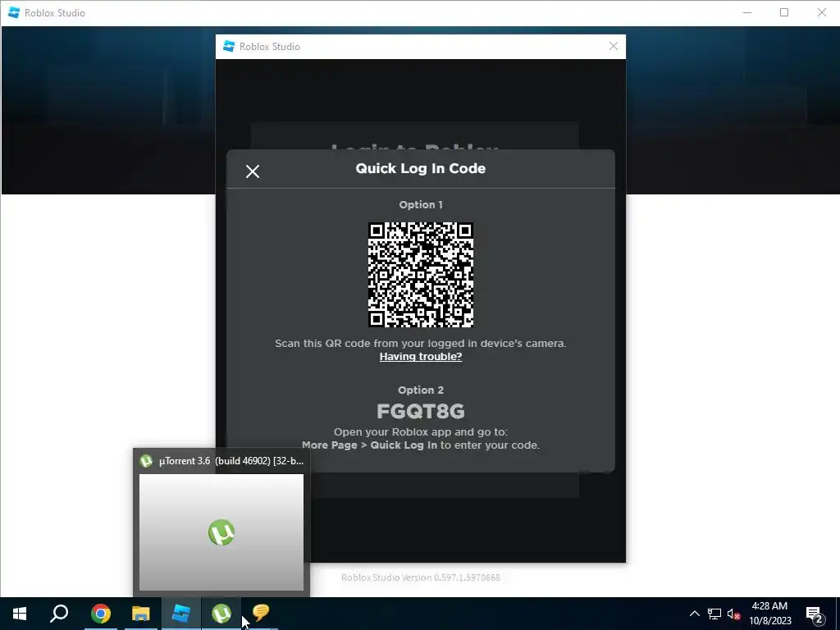Close the main Roblox Studio window
Screen dimensions: 840x630
click(x=821, y=13)
